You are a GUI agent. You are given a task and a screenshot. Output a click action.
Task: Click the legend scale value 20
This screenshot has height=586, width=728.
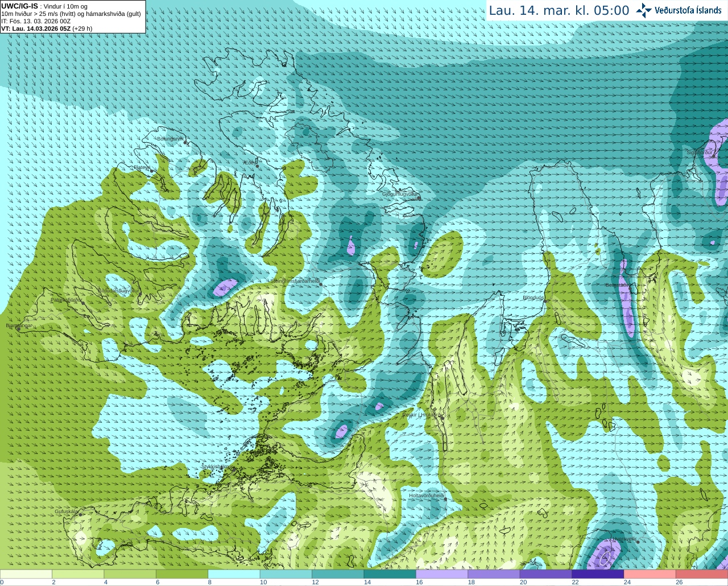click(523, 582)
